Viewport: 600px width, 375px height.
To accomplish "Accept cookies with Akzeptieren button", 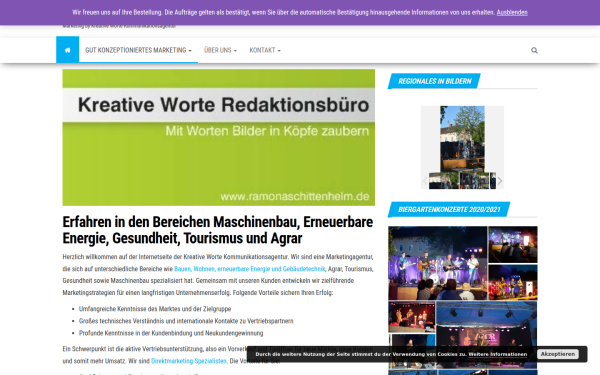I will 558,354.
